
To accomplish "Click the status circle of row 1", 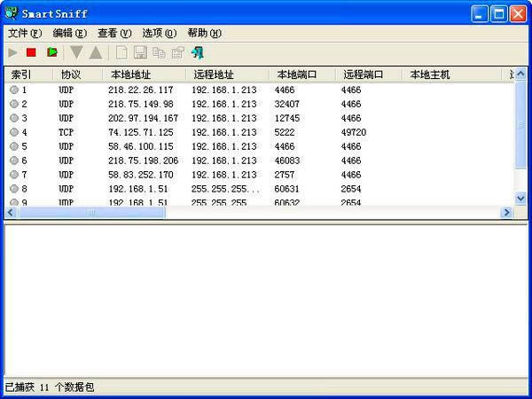I will (14, 90).
